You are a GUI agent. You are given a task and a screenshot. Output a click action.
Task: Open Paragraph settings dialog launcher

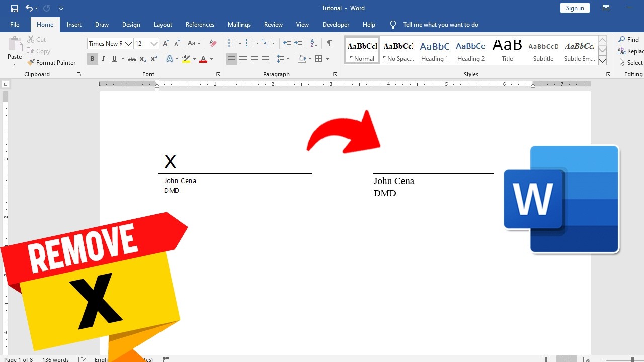[335, 74]
